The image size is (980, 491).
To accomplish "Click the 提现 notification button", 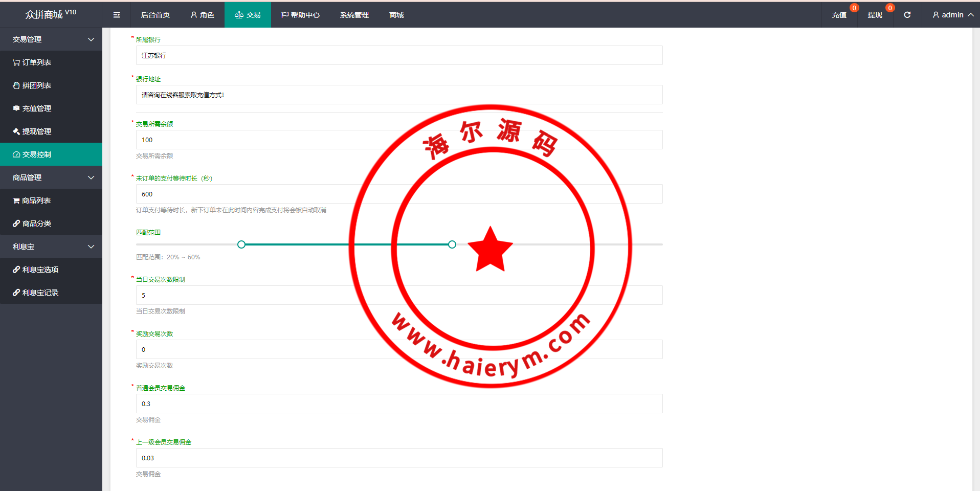I will click(x=875, y=15).
